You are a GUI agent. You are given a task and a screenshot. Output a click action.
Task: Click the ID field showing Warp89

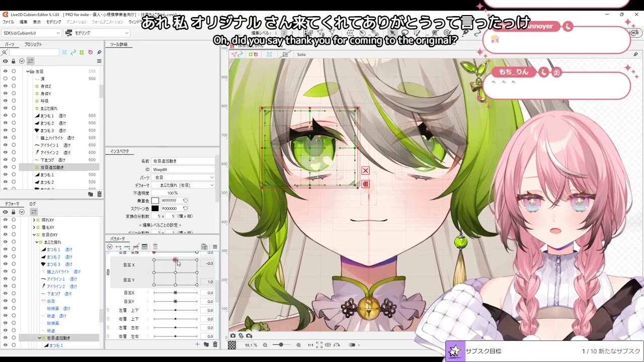coord(183,169)
